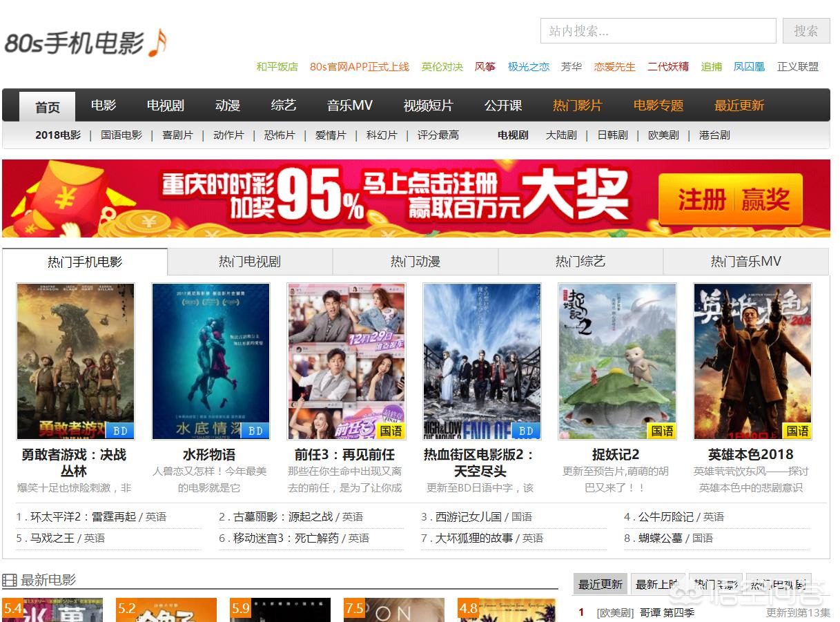Open the 水形物语 movie poster

211,361
